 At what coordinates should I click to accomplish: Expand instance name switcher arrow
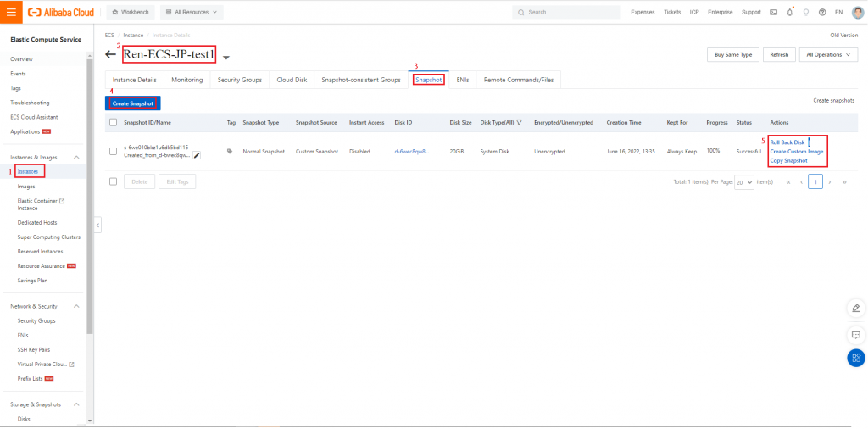[225, 57]
